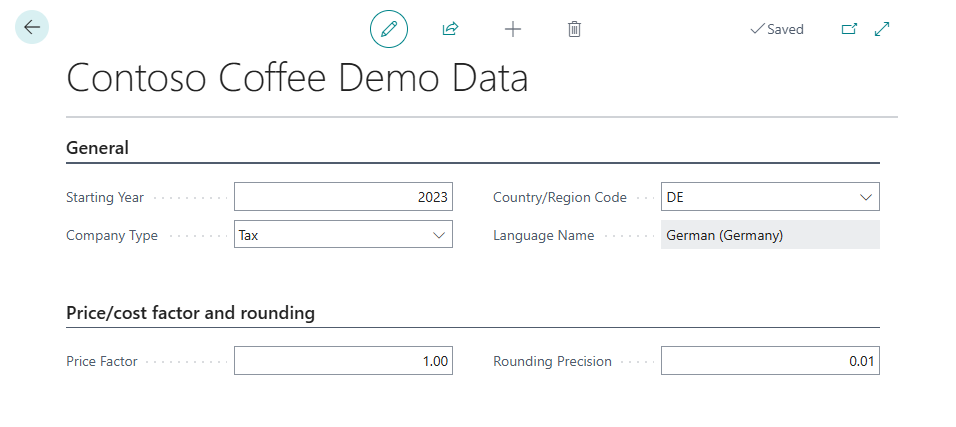
Task: Click the Saved status indicator
Action: pyautogui.click(x=777, y=29)
